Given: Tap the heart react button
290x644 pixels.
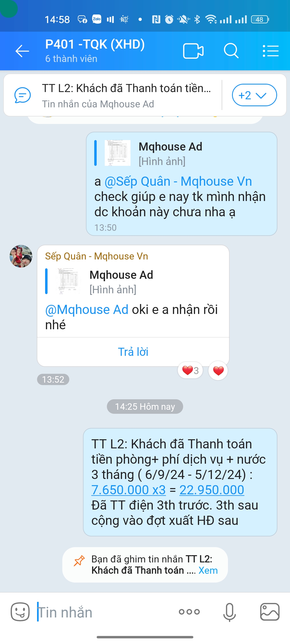Looking at the screenshot, I should point(218,371).
